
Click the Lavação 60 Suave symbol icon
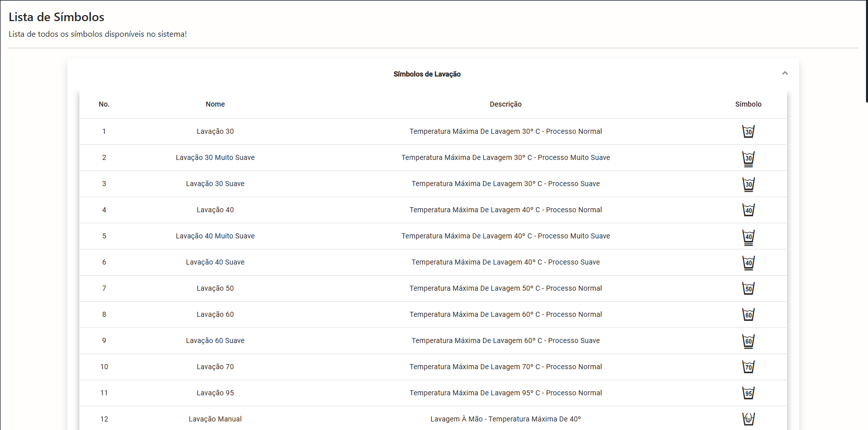[748, 341]
